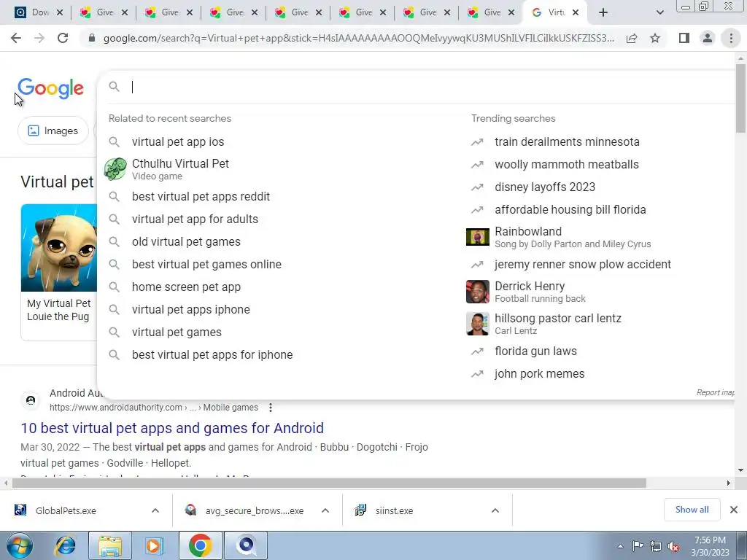Choose 'old virtual pet games' suggestion
Viewport: 747px width, 560px height.
point(186,242)
